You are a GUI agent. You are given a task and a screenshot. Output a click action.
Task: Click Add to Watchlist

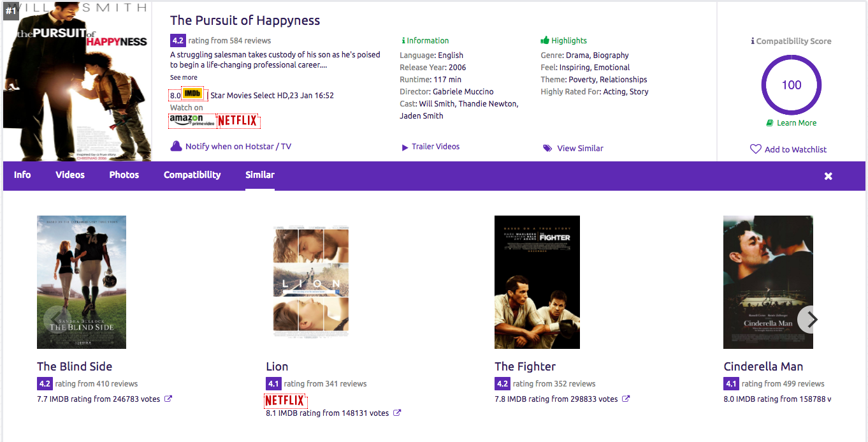(795, 149)
